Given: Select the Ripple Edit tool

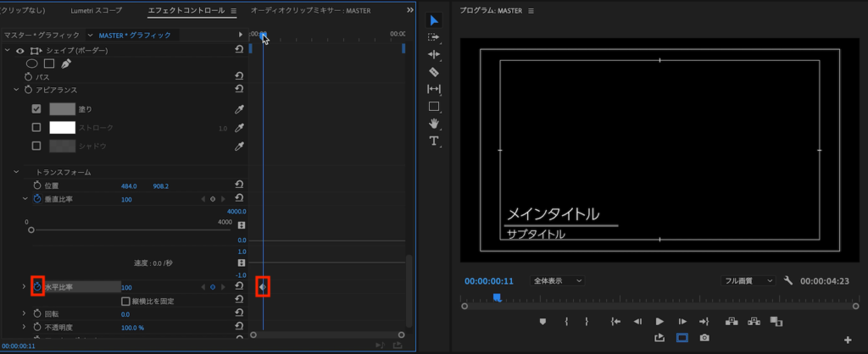Looking at the screenshot, I should 434,54.
